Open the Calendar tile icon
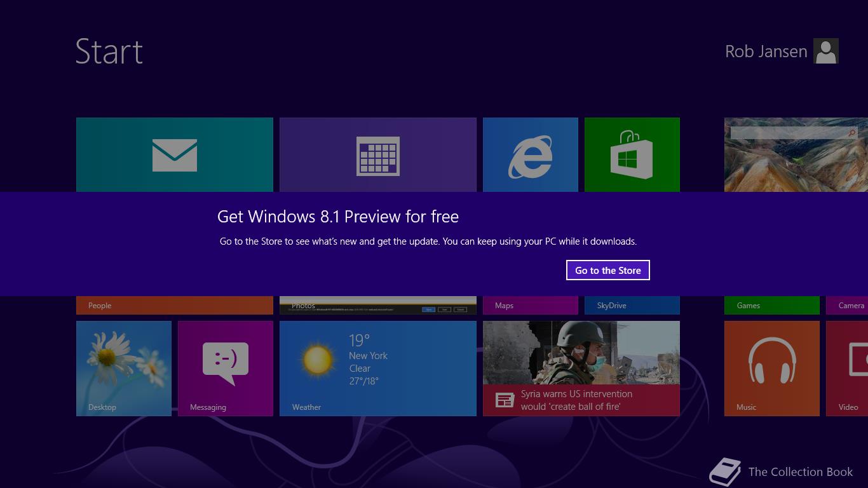Image resolution: width=868 pixels, height=488 pixels. click(x=378, y=156)
